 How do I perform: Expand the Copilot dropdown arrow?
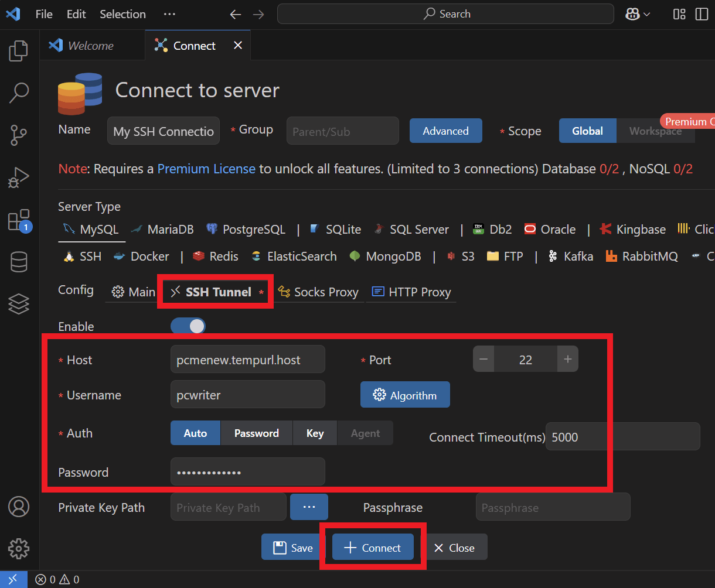(x=646, y=14)
